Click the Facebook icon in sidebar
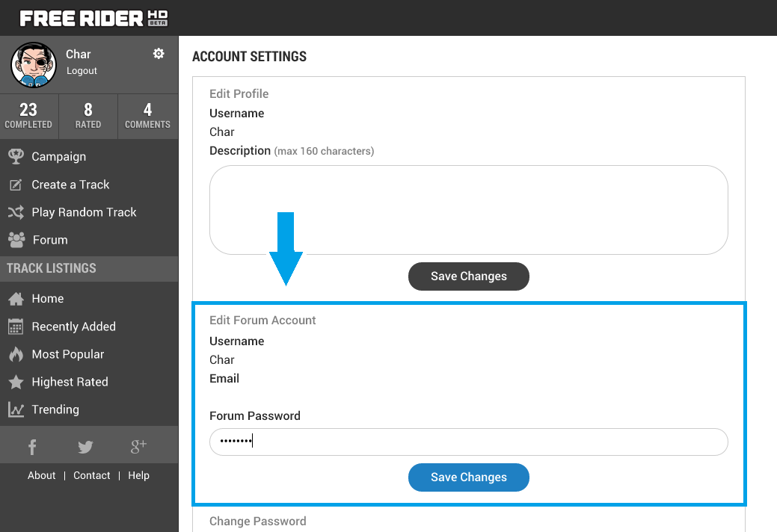Viewport: 777px width, 532px height. [32, 447]
